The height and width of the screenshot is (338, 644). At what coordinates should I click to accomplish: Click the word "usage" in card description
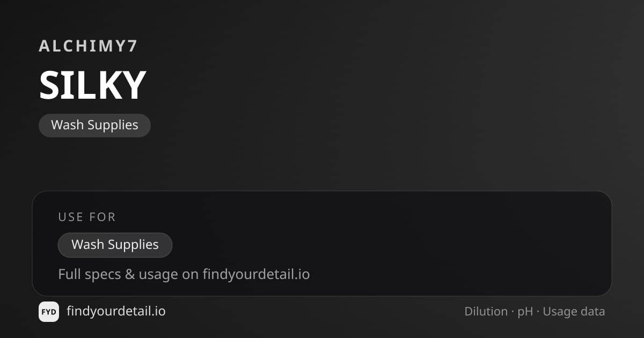click(x=158, y=275)
